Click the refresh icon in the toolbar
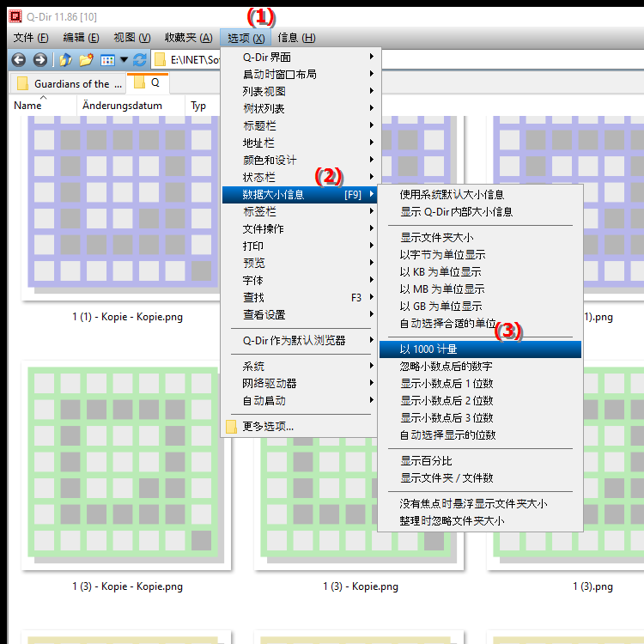The image size is (644, 644). (x=140, y=60)
